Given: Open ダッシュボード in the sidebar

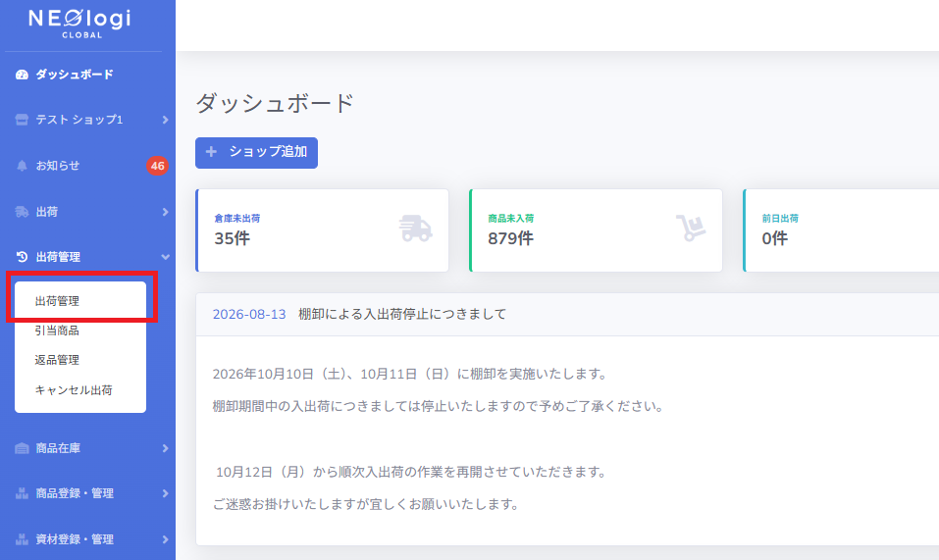Looking at the screenshot, I should 75,75.
